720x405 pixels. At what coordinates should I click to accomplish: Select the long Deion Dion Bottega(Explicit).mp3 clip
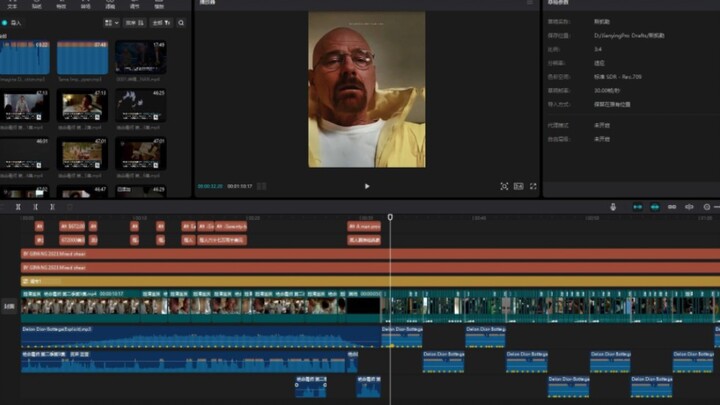point(201,337)
